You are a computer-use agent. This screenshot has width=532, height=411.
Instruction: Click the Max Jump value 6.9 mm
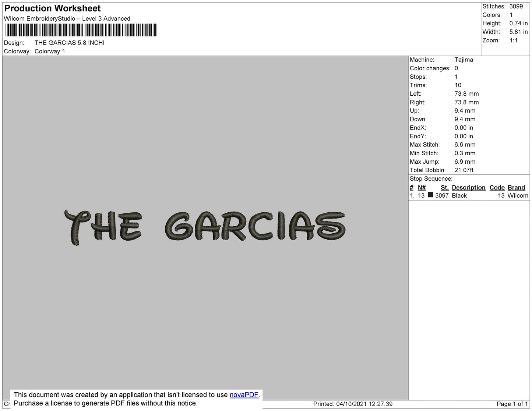465,162
